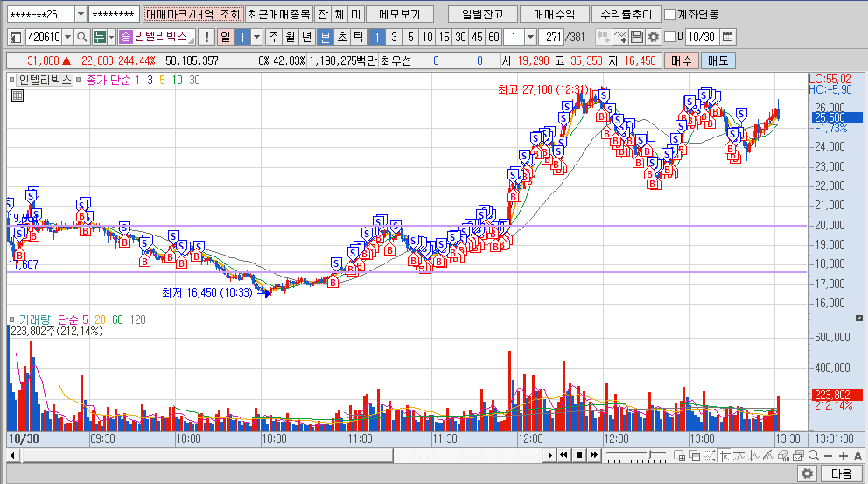Click the add indicator icon in top toolbar
The width and height of the screenshot is (868, 484).
[603, 37]
